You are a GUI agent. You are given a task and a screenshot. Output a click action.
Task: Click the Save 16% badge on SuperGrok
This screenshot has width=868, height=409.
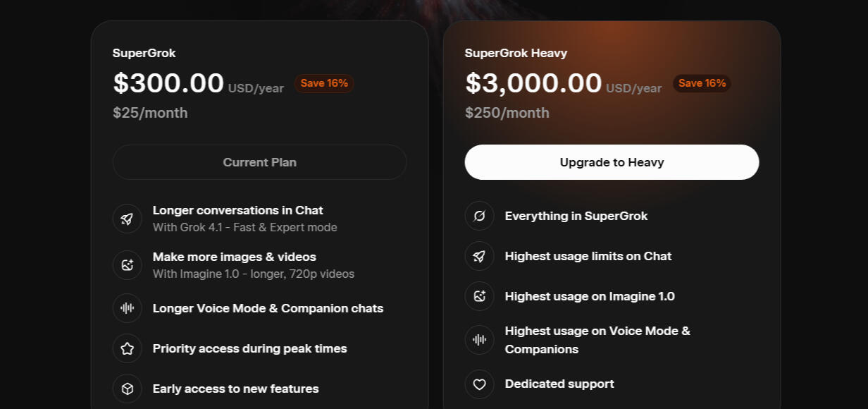pos(324,83)
